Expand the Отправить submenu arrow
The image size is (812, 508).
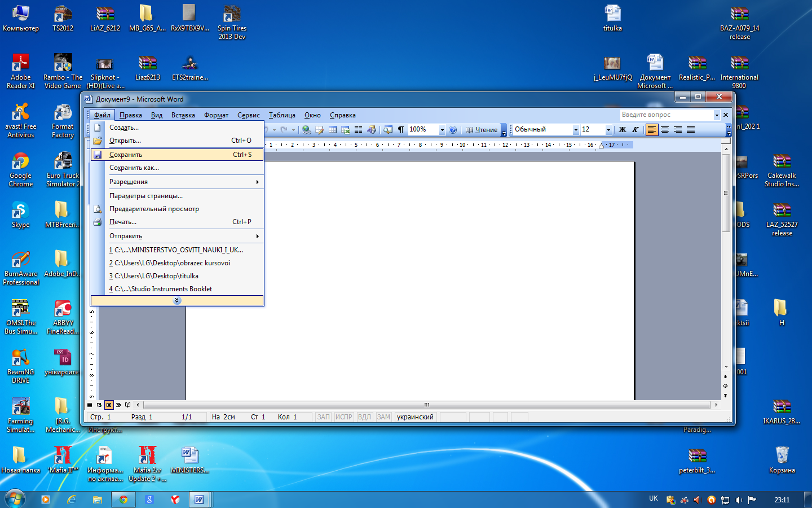coord(258,236)
